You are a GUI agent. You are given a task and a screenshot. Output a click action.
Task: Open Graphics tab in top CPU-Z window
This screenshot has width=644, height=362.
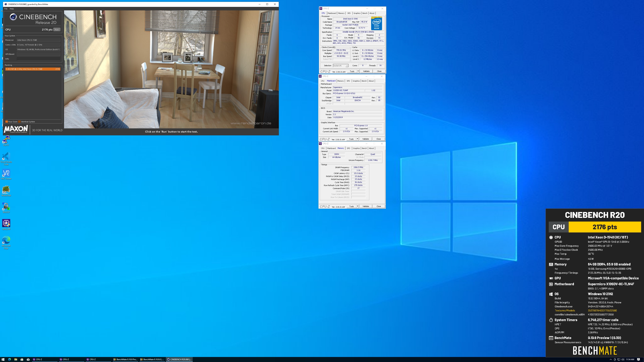tap(357, 13)
